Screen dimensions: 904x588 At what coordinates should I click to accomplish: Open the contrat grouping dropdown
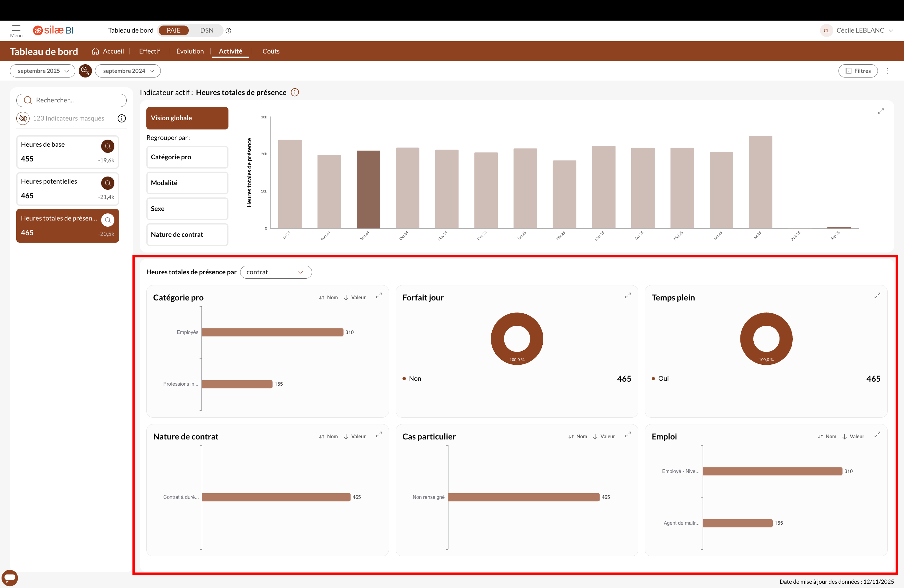pos(276,272)
